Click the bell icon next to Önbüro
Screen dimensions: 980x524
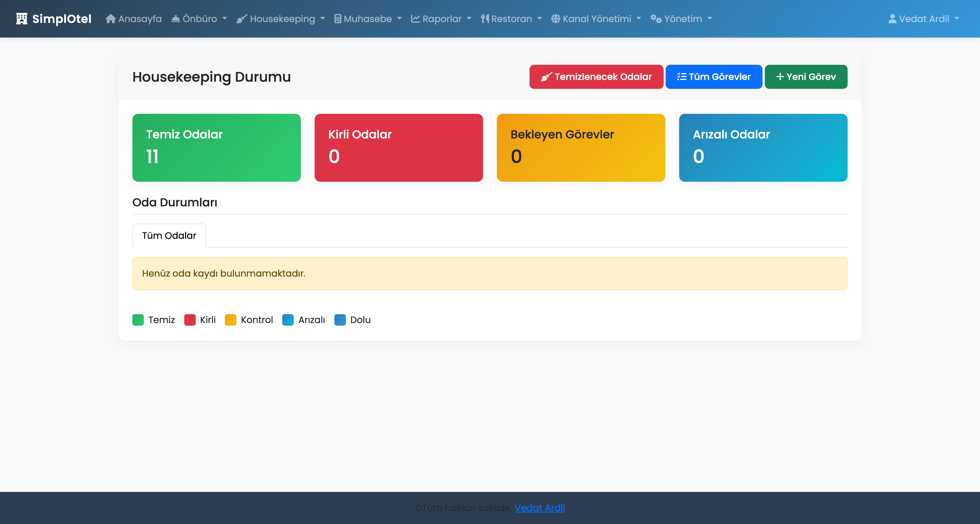click(175, 19)
